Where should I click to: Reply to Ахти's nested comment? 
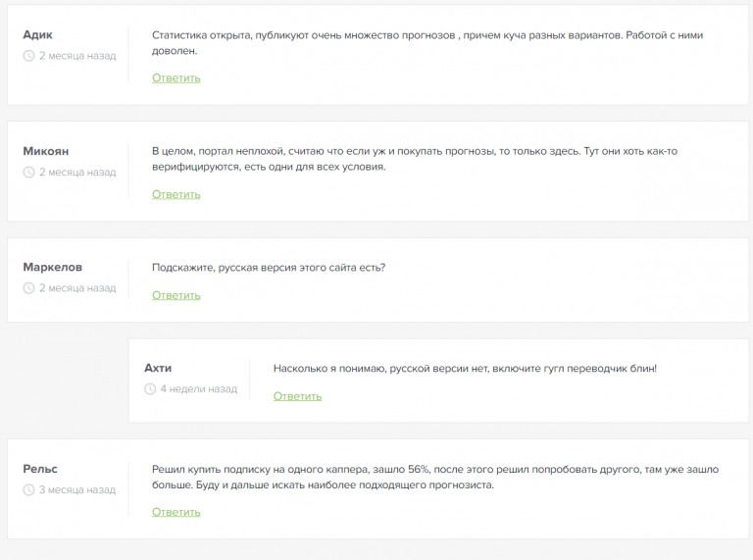[x=297, y=396]
